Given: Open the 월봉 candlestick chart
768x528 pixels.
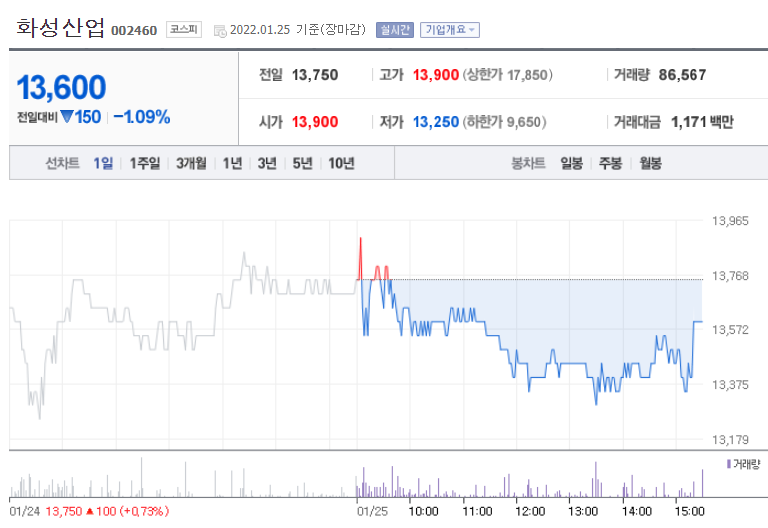Looking at the screenshot, I should [650, 163].
